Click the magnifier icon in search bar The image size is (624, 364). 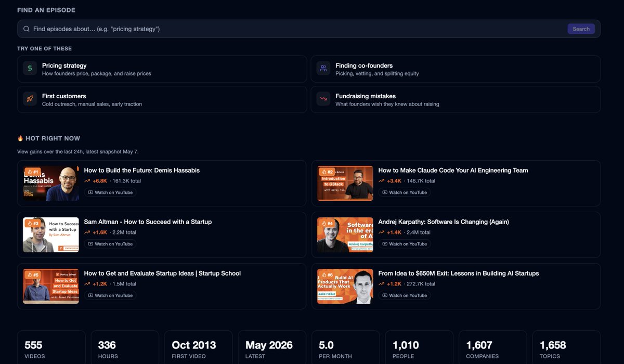click(x=27, y=29)
